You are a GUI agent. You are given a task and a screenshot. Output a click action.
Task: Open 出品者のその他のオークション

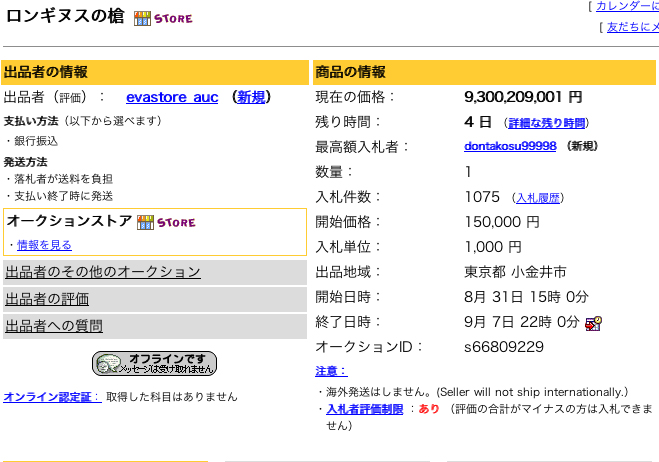103,272
